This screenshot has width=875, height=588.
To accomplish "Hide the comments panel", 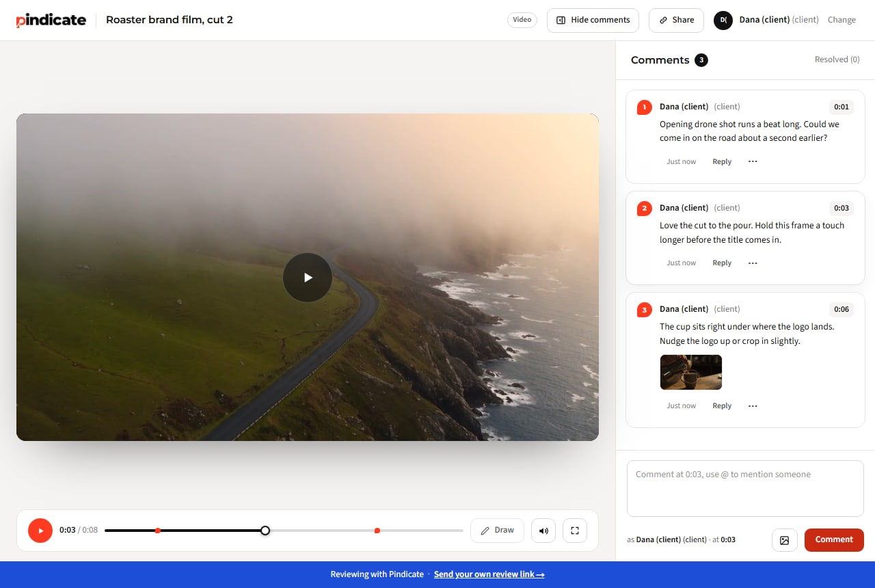I will [x=593, y=21].
